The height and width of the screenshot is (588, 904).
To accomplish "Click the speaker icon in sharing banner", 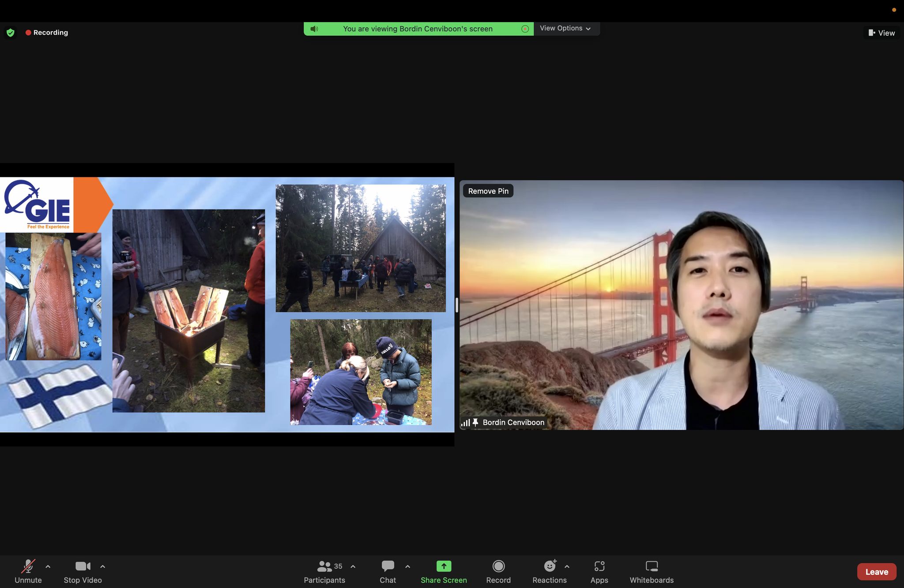I will [314, 29].
